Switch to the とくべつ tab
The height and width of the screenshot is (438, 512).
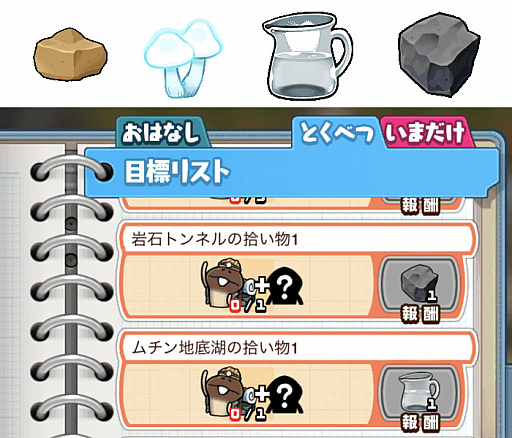click(337, 133)
